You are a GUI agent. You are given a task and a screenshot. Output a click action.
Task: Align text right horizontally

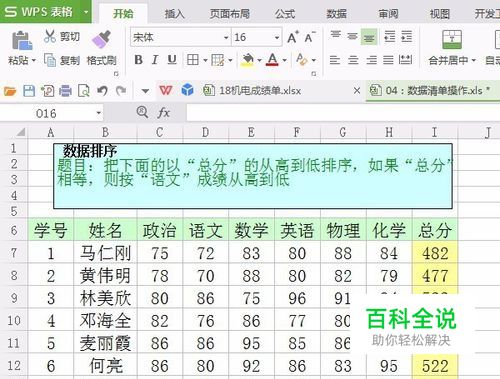tap(371, 60)
